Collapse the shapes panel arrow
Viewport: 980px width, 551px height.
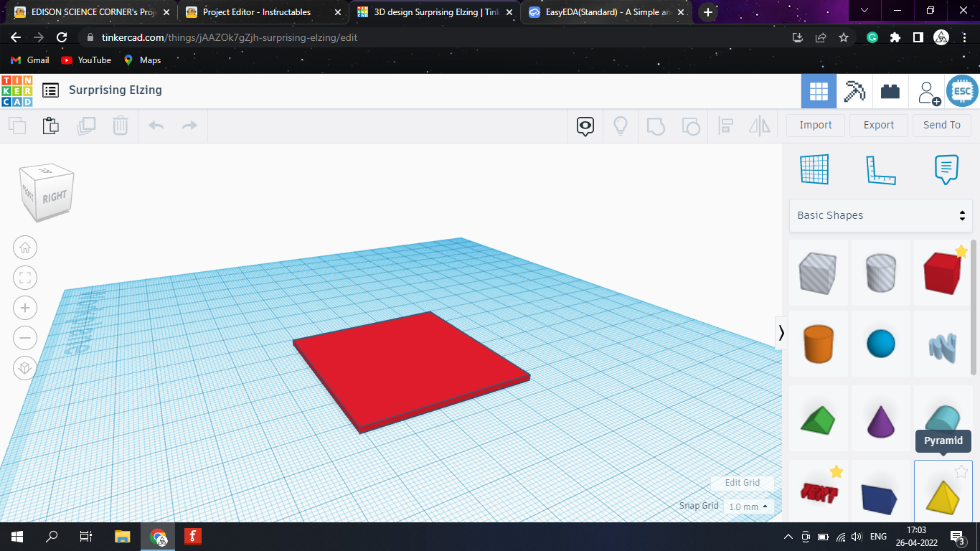click(781, 333)
